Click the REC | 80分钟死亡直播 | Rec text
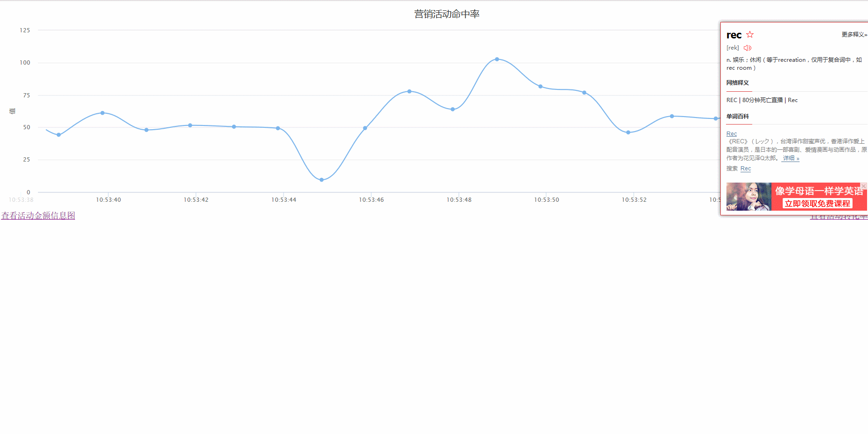868x434 pixels. [x=762, y=100]
